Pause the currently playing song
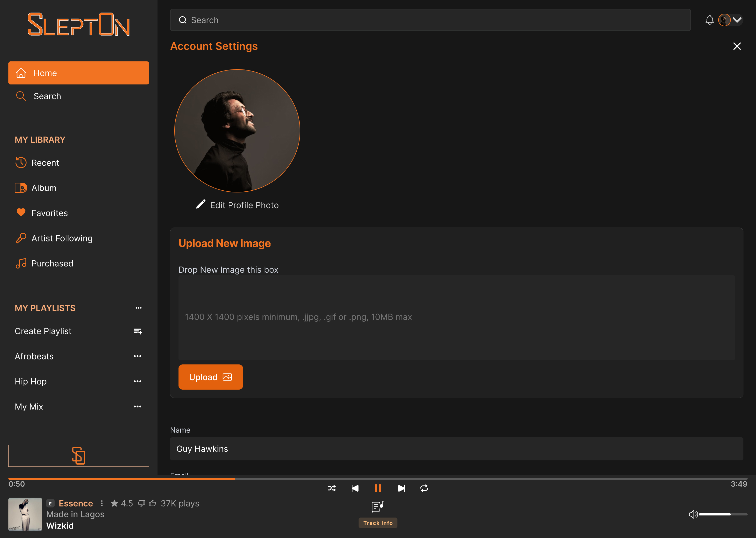 point(378,488)
